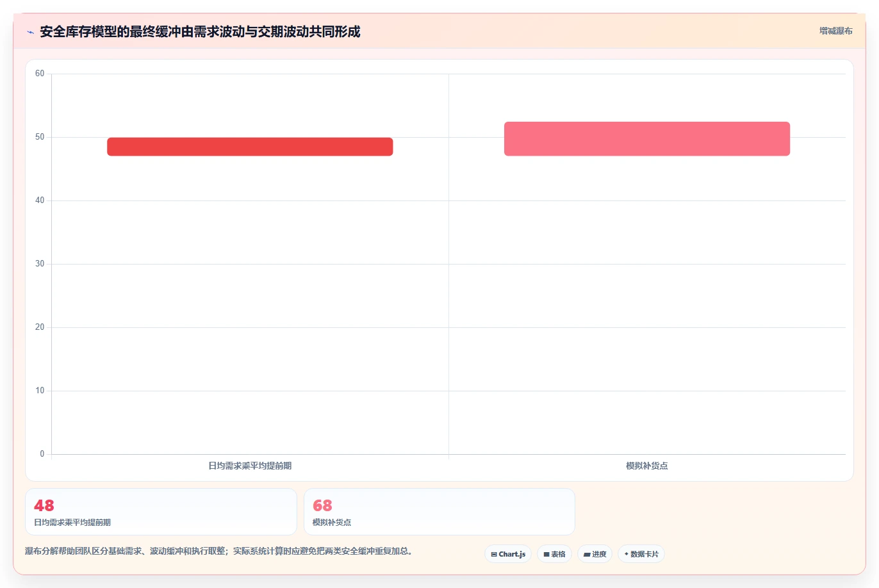Click the y-axis tick value 20

(x=40, y=327)
